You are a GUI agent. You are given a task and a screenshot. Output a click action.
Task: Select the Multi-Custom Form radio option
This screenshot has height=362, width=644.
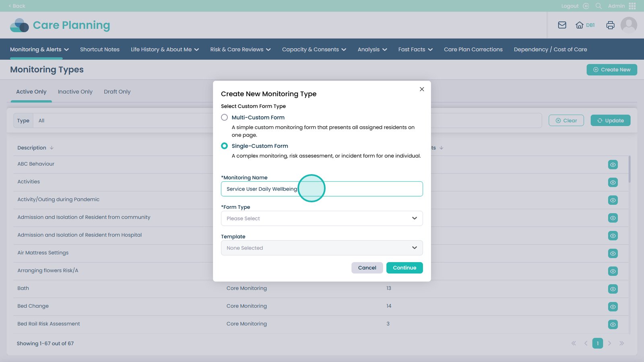pyautogui.click(x=225, y=117)
